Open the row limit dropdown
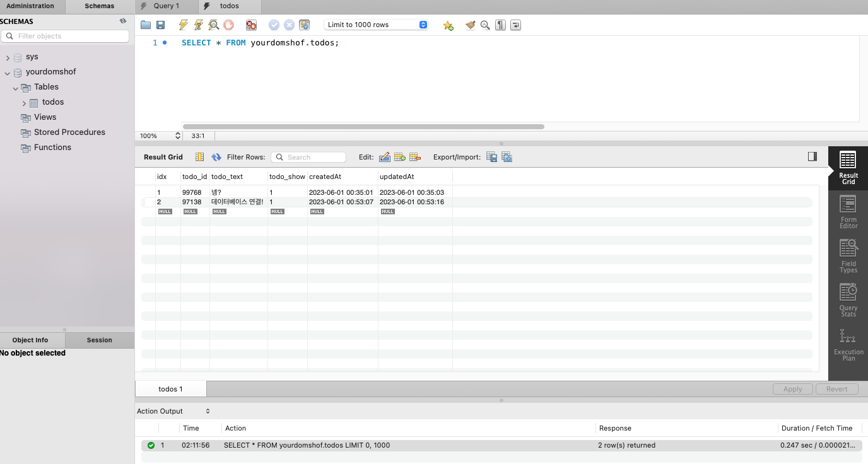 [376, 25]
